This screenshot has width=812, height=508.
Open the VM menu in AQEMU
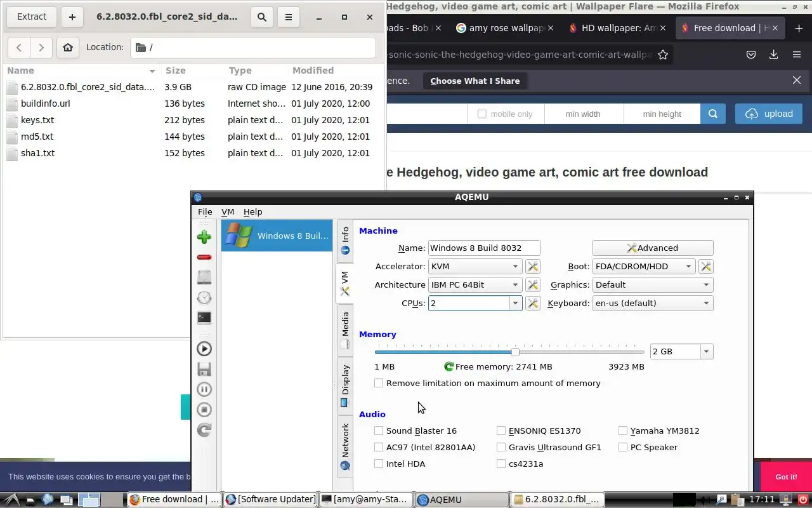228,211
